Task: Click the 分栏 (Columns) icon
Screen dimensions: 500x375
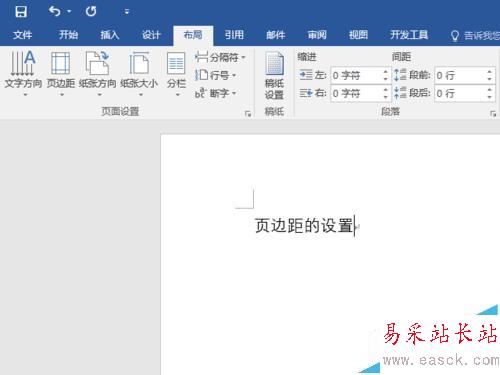Action: (176, 63)
